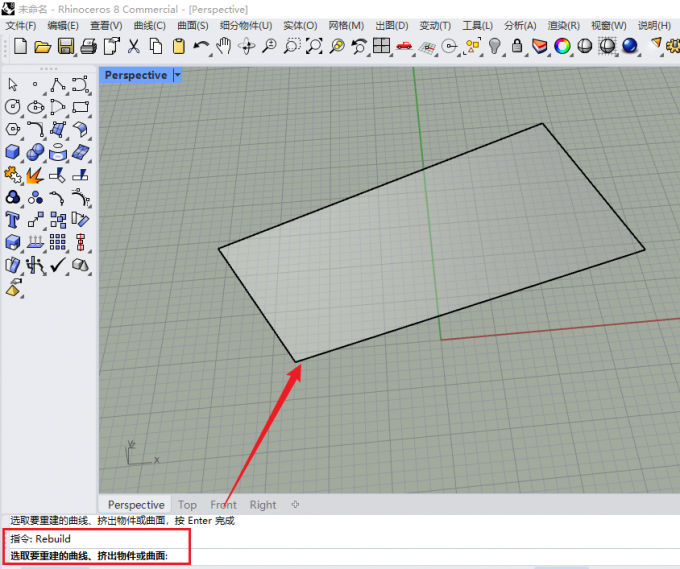Open the 曲面(S) menu
This screenshot has height=569, width=680.
pos(193,26)
